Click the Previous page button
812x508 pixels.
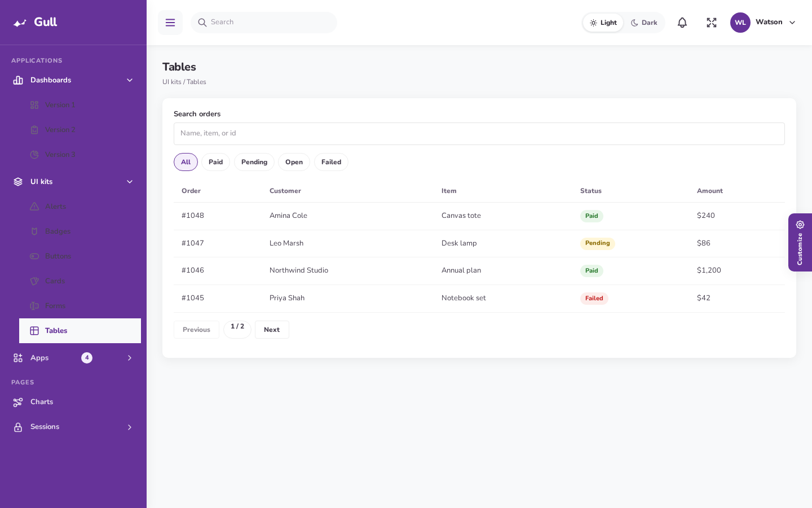[x=196, y=330]
